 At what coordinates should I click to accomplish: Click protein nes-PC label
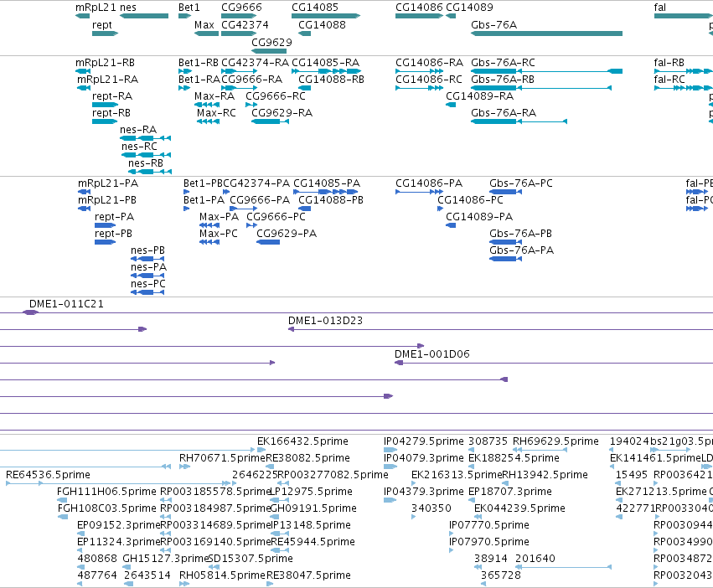coord(147,284)
